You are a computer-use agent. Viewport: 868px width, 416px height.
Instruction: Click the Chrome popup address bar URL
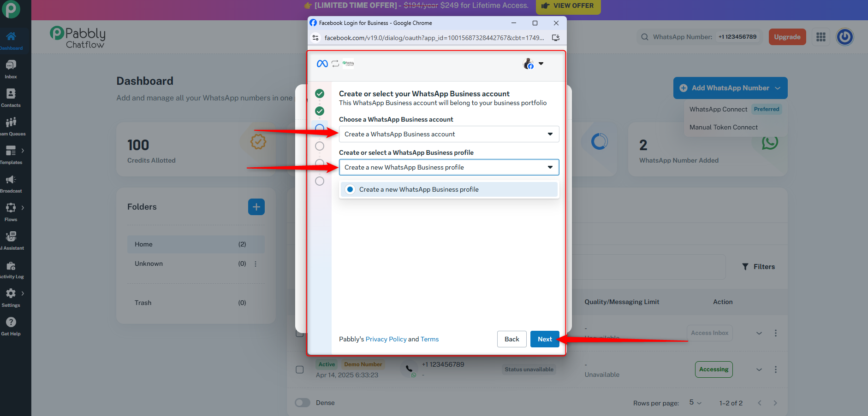coord(434,38)
